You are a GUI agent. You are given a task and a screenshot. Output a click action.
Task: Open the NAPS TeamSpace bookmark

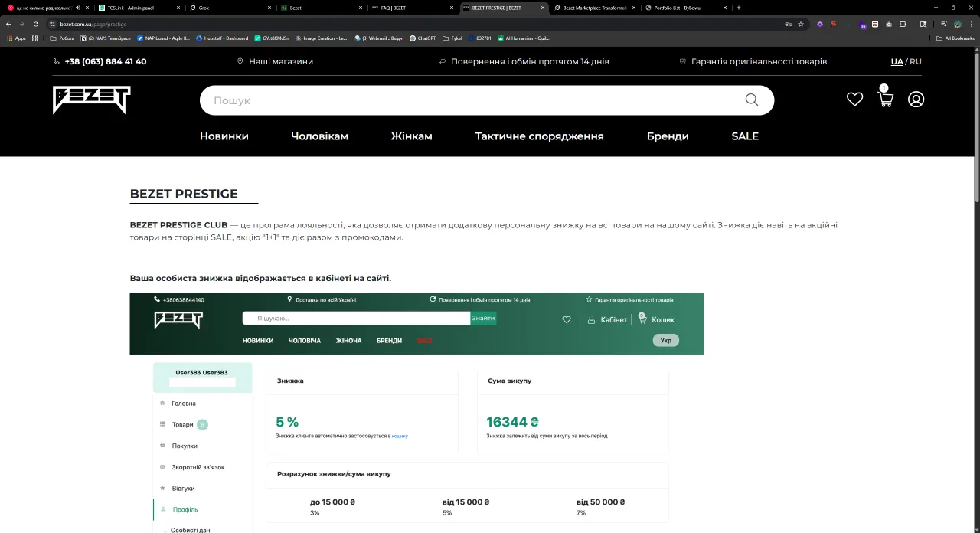tap(106, 38)
